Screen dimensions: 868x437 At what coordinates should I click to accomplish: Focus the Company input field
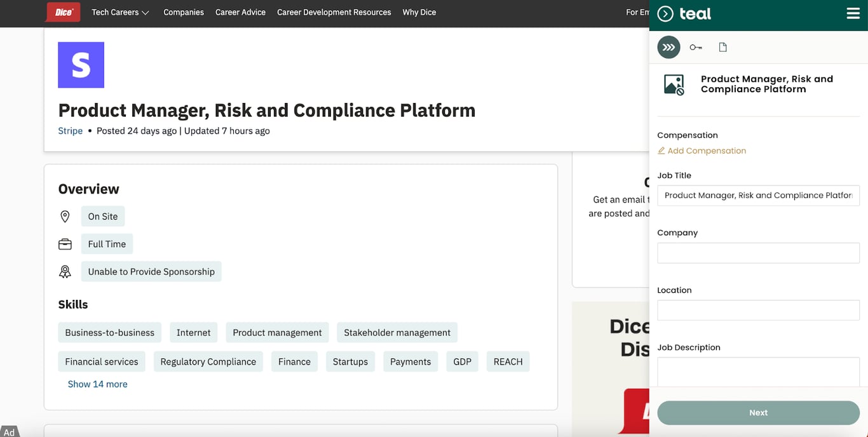758,253
